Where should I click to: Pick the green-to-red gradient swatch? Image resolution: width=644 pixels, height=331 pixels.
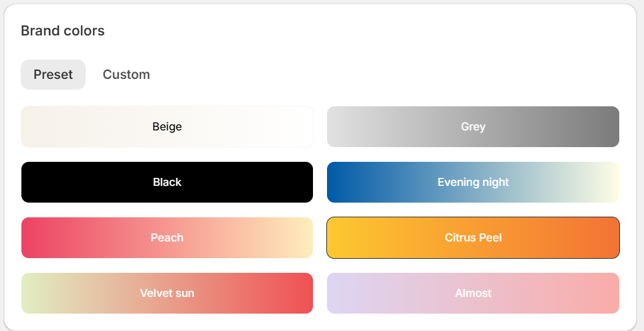[x=167, y=293]
